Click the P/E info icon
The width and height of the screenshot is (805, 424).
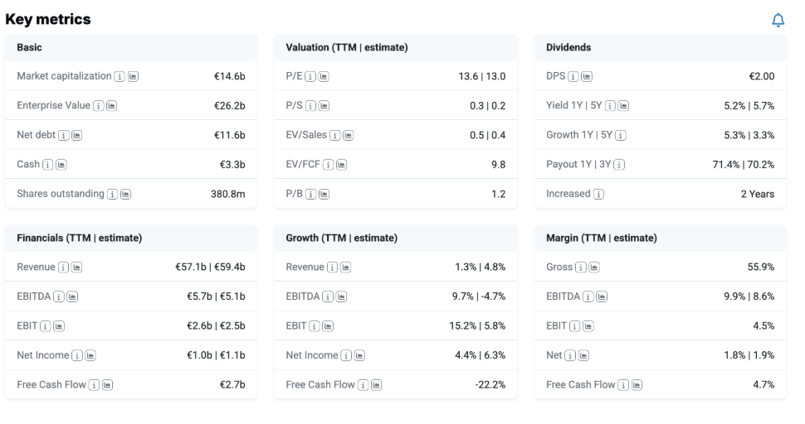[310, 77]
